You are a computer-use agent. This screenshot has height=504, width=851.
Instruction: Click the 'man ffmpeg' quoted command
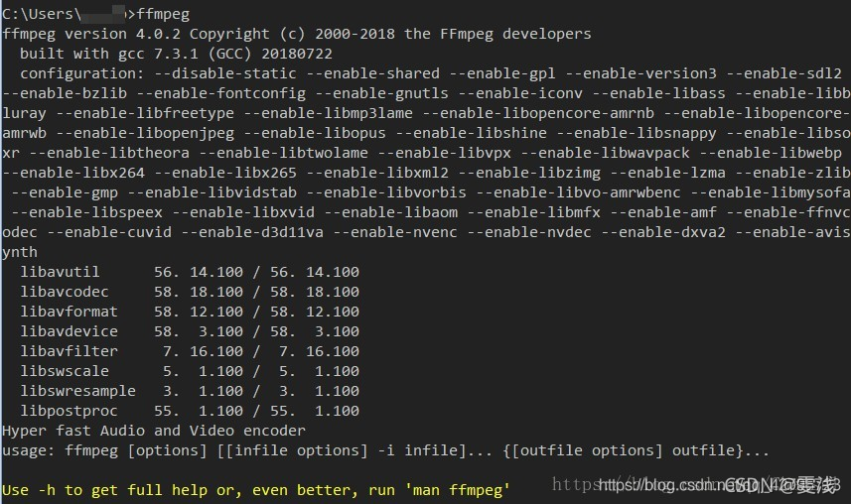pyautogui.click(x=458, y=490)
